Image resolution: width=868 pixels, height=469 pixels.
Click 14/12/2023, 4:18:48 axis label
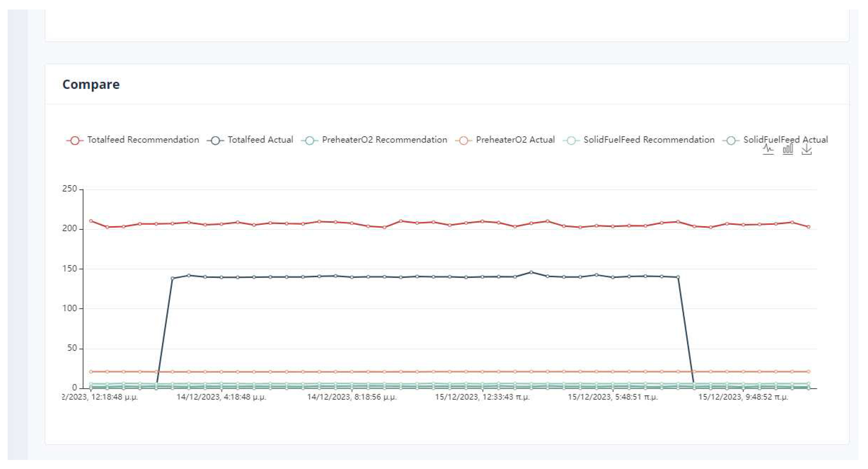coord(221,397)
